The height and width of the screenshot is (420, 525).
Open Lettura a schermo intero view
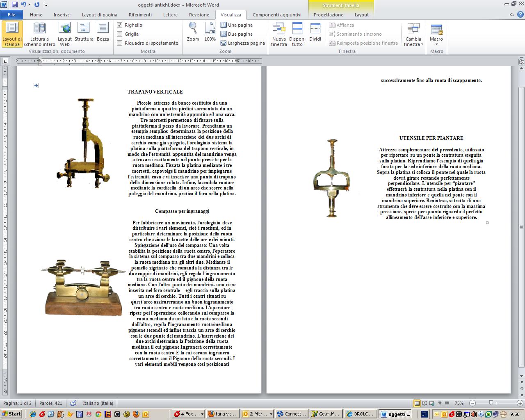39,34
